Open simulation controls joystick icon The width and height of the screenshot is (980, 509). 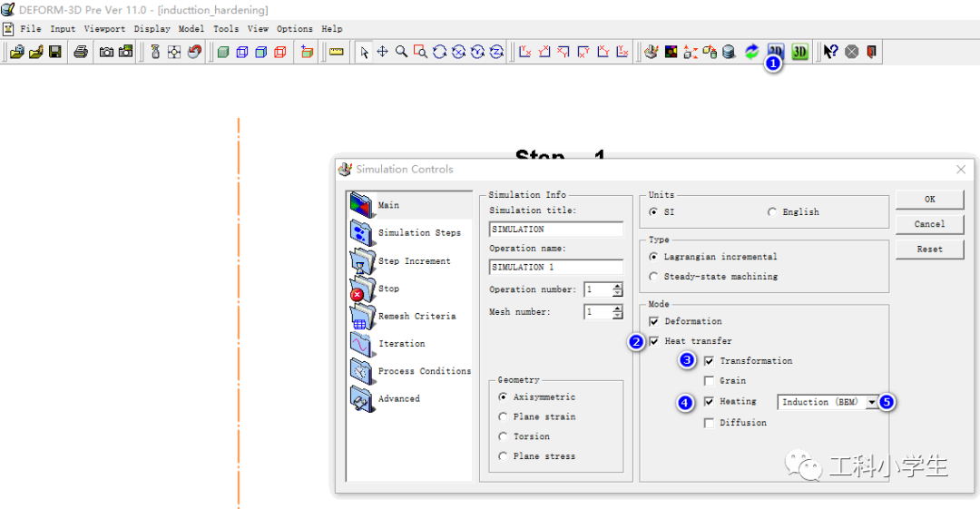[652, 52]
